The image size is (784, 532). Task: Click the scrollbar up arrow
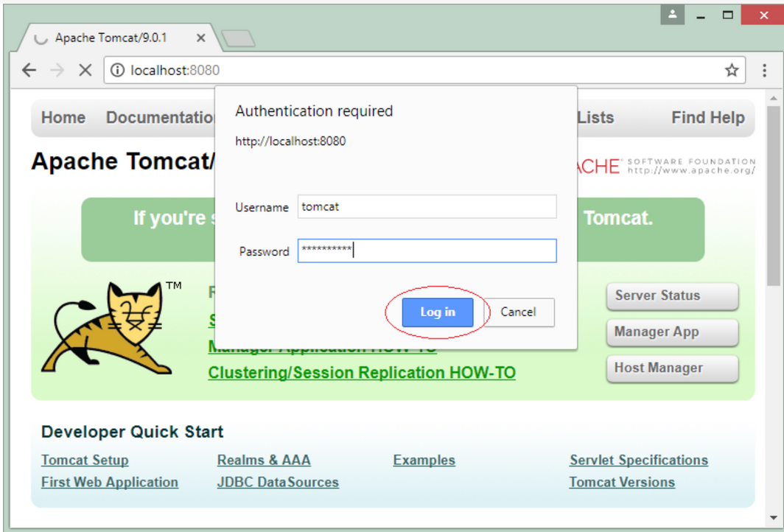pyautogui.click(x=773, y=98)
